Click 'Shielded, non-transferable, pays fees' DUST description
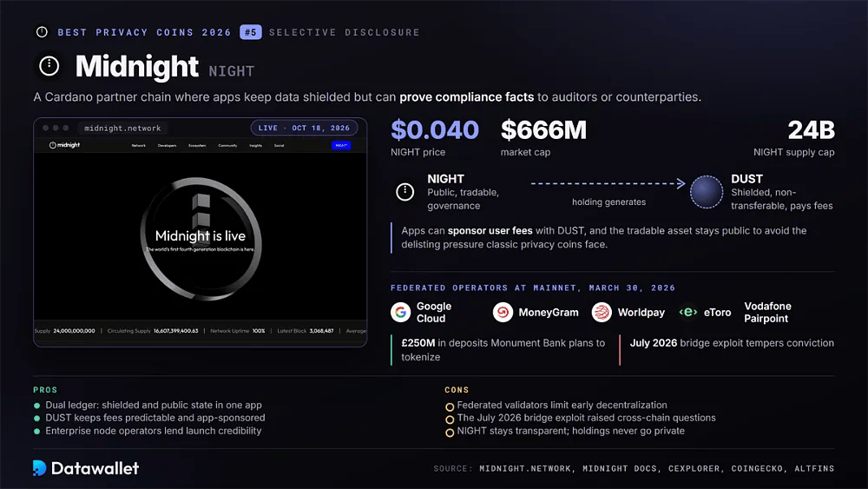Image resolution: width=868 pixels, height=489 pixels. [782, 200]
